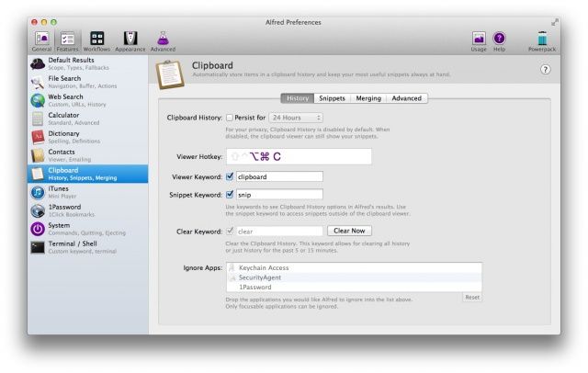This screenshot has width=588, height=373.
Task: Toggle the Snippet Keyword checkbox
Action: 230,194
